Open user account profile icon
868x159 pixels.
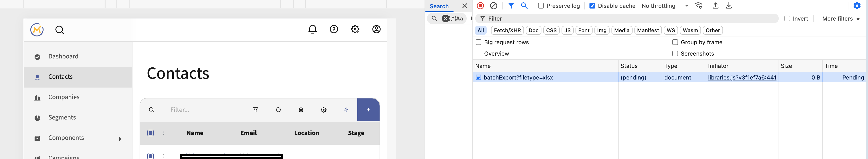tap(376, 29)
